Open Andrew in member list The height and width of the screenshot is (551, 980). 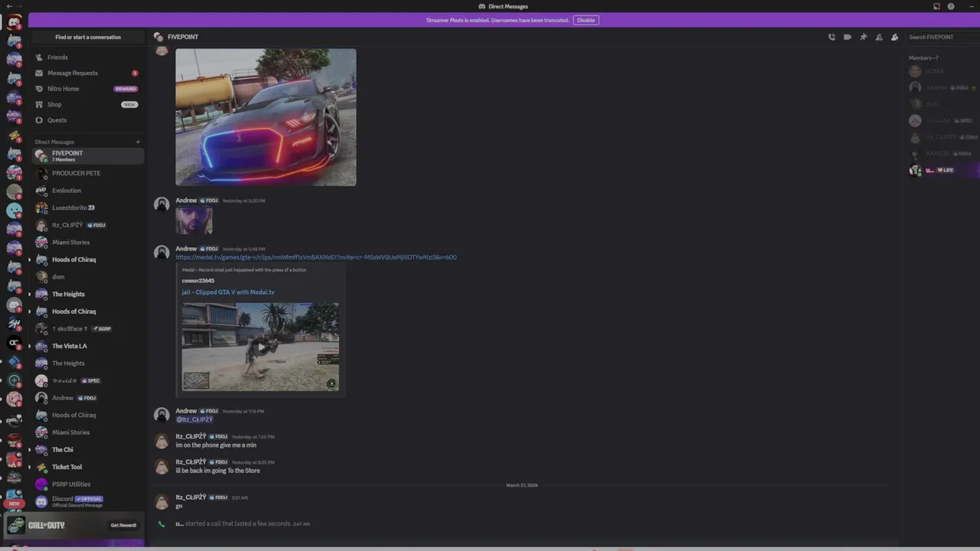pos(942,88)
